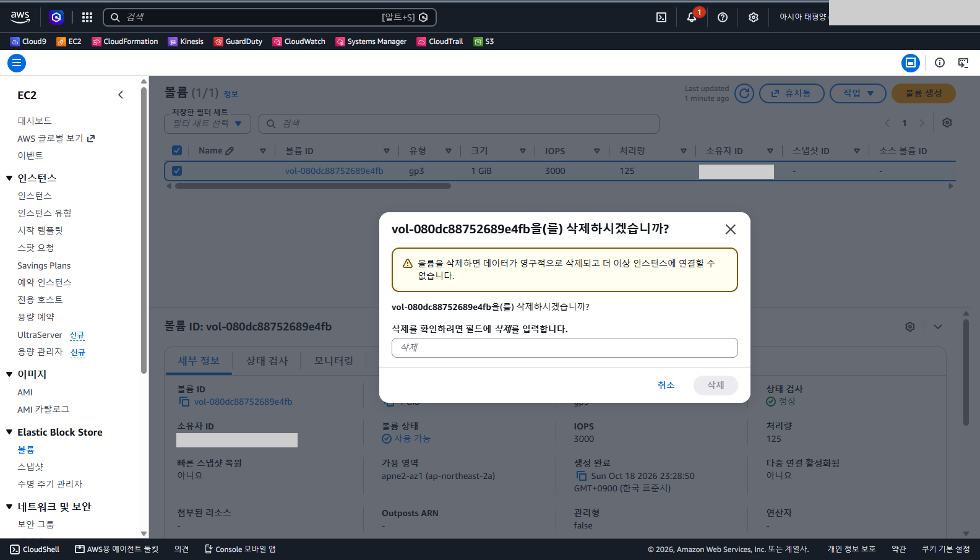Collapse the volume details panel chevron

[938, 327]
